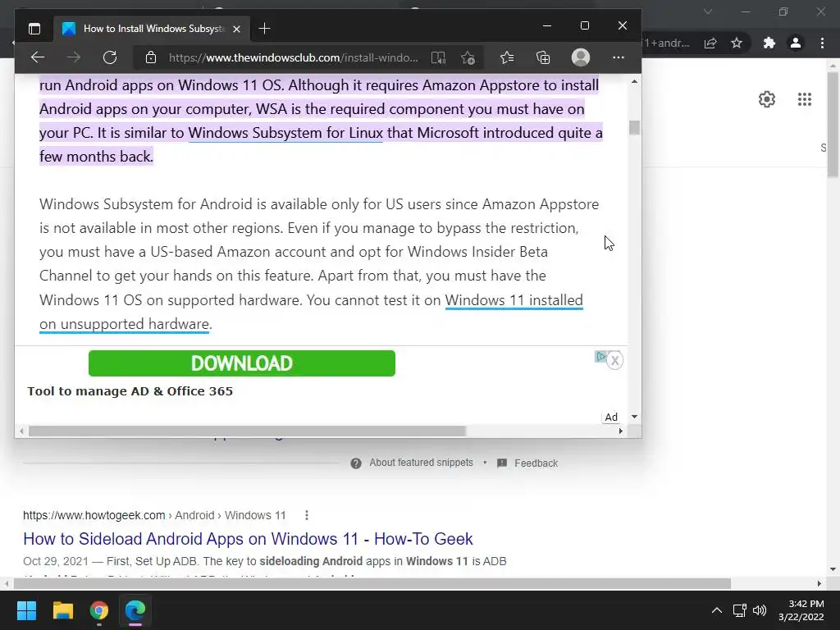
Task: Expand Chrome tab search chevron
Action: [708, 11]
